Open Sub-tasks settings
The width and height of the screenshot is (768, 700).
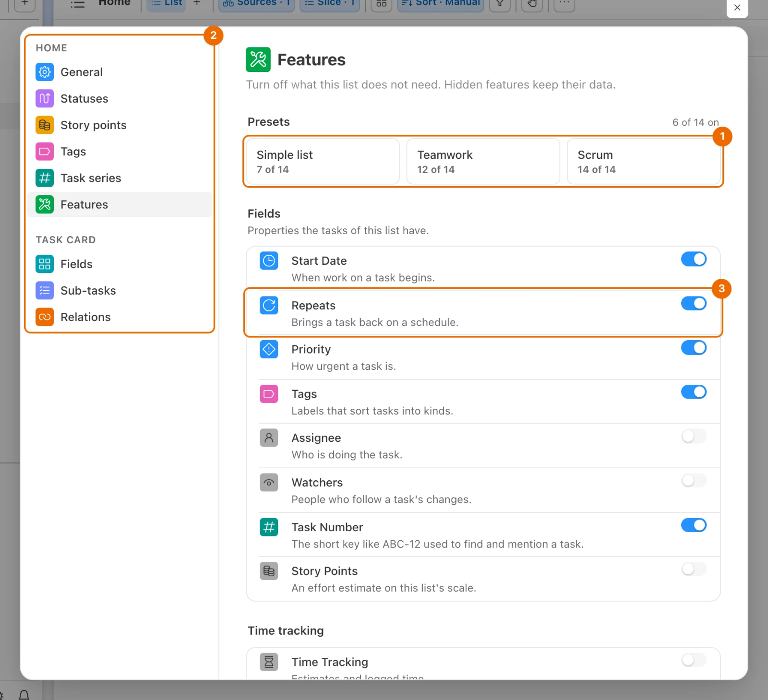click(x=120, y=290)
